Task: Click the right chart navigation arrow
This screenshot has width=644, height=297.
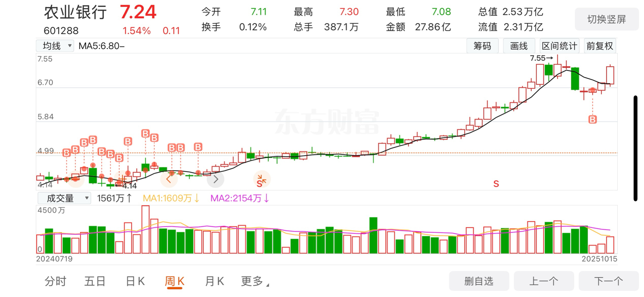Action: coord(216,179)
